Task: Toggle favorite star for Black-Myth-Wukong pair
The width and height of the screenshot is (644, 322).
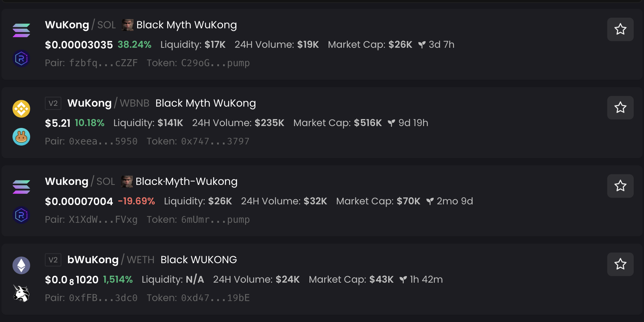Action: pos(620,186)
